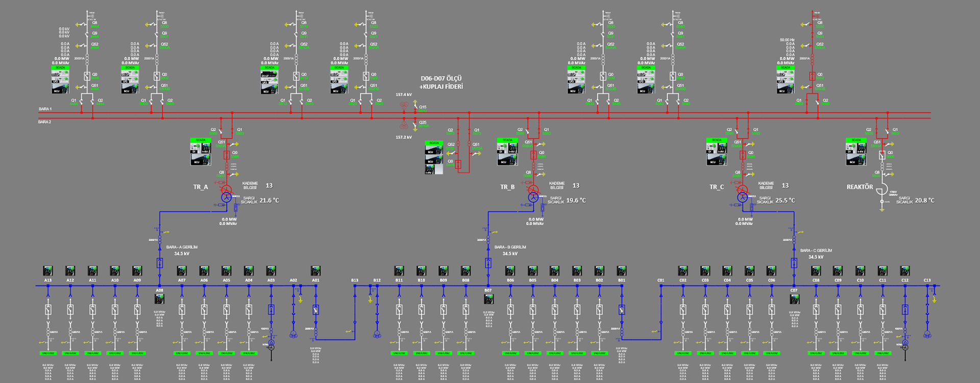Click the REAKTÖR label
980x383 pixels.
860,187
